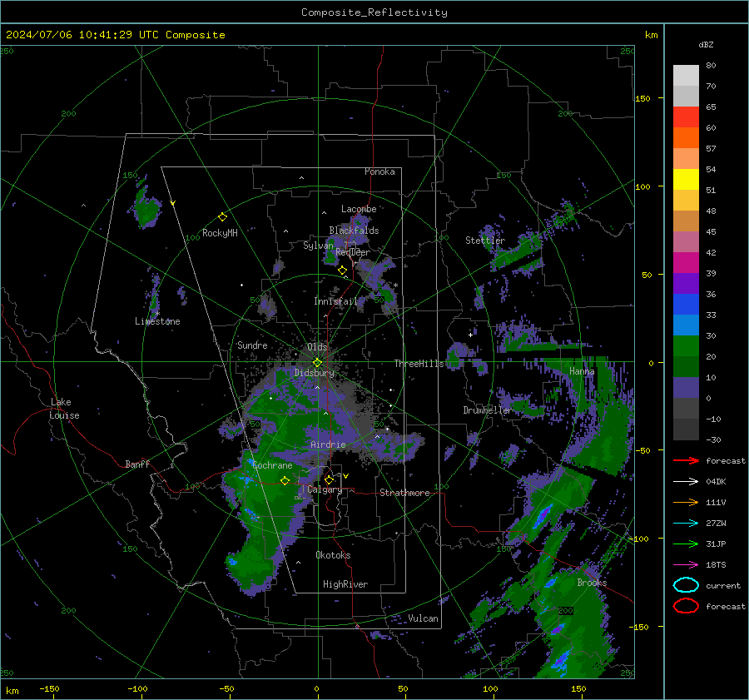Select the 51 dBZ yellow color swatch
The width and height of the screenshot is (749, 700).
pos(686,179)
